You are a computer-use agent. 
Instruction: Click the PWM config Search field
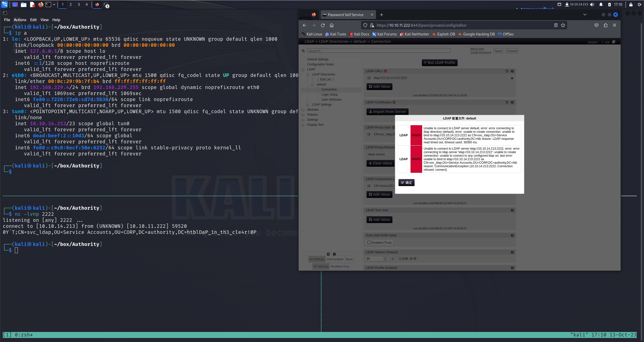tap(379, 51)
